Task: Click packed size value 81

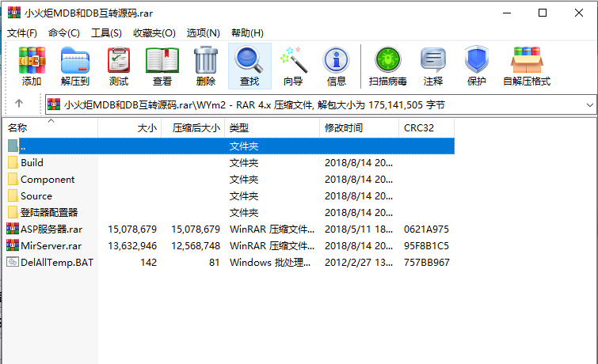Action: pos(215,262)
